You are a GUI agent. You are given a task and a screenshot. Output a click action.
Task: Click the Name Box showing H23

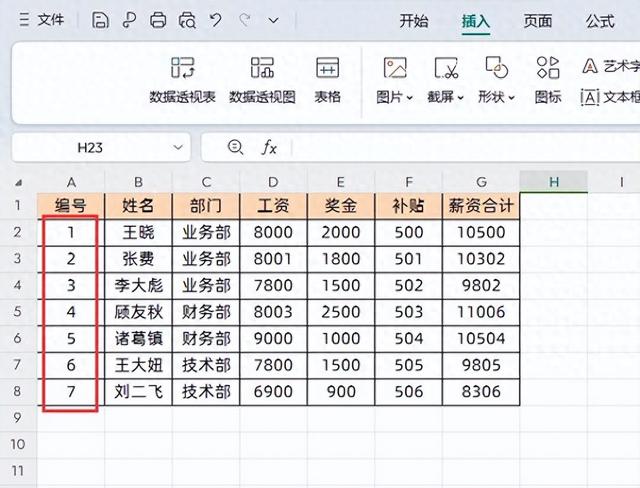(90, 147)
